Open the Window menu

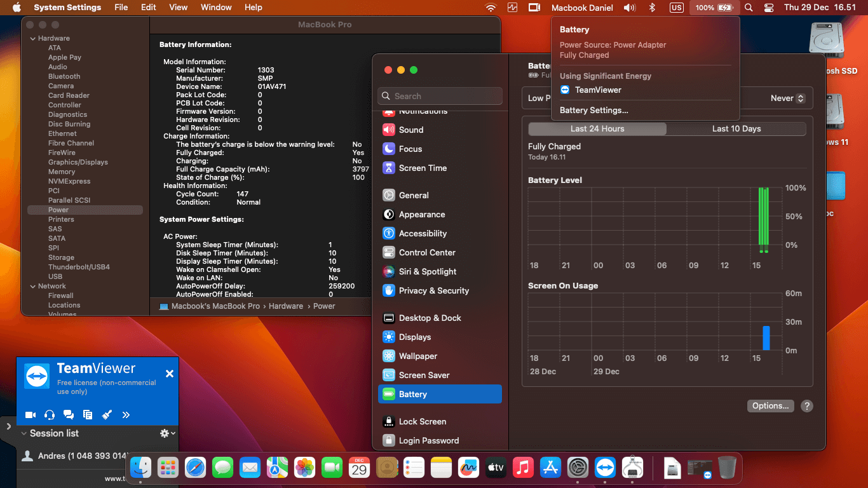pos(216,8)
